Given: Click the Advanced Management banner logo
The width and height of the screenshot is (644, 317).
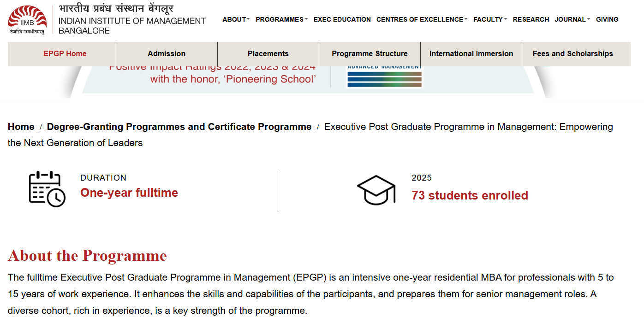Looking at the screenshot, I should pos(384,76).
